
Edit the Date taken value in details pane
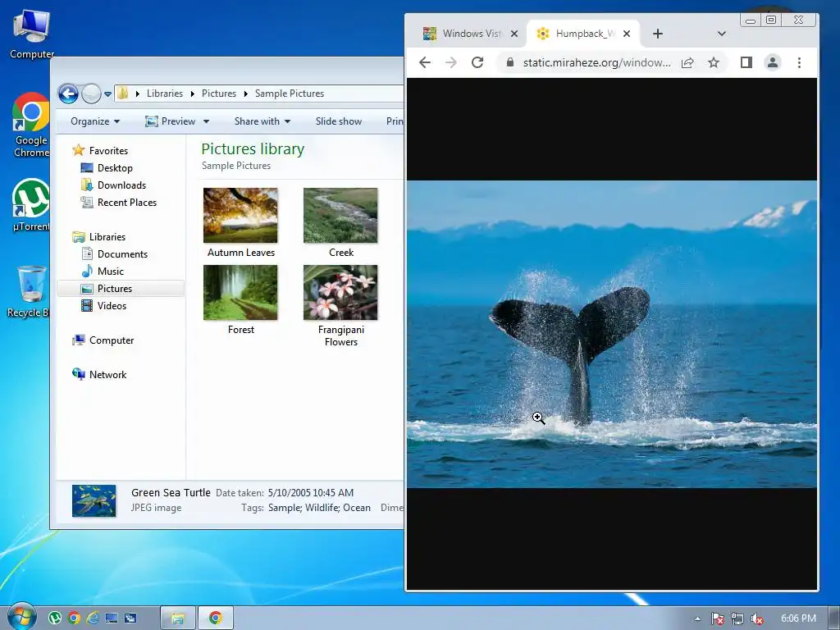[311, 493]
